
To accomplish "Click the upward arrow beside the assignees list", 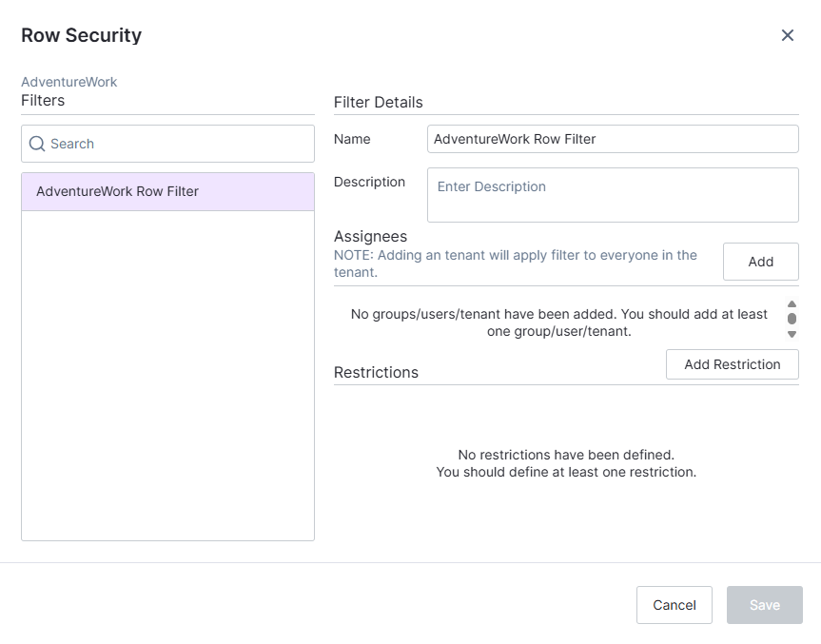I will click(x=792, y=304).
